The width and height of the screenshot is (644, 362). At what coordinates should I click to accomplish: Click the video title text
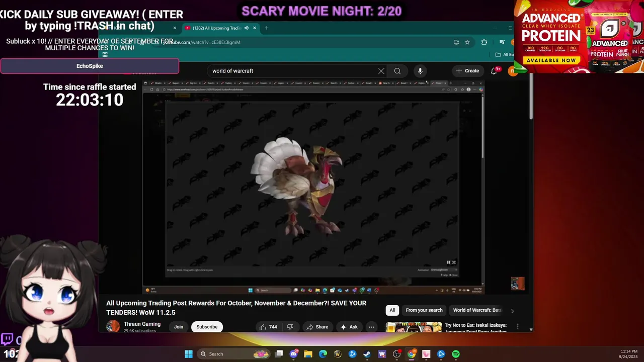236,308
